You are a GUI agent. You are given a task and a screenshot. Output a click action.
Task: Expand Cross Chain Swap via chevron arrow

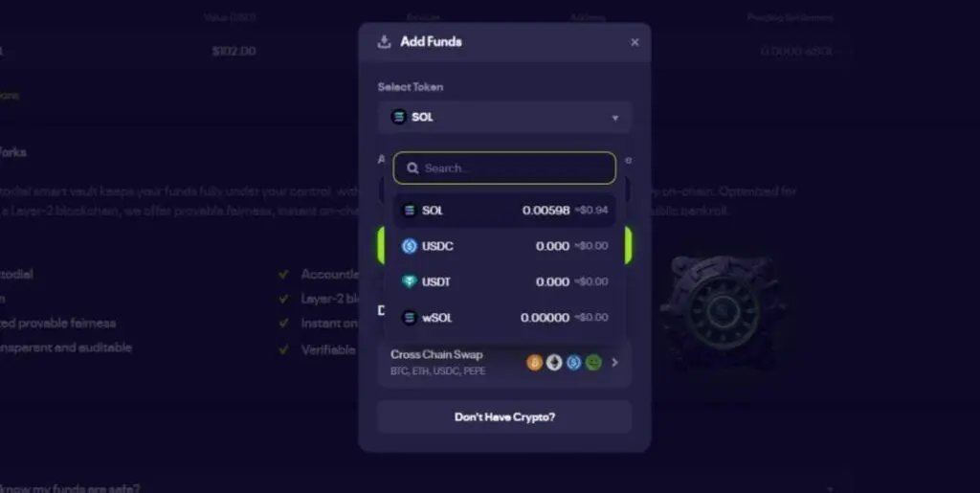click(615, 363)
